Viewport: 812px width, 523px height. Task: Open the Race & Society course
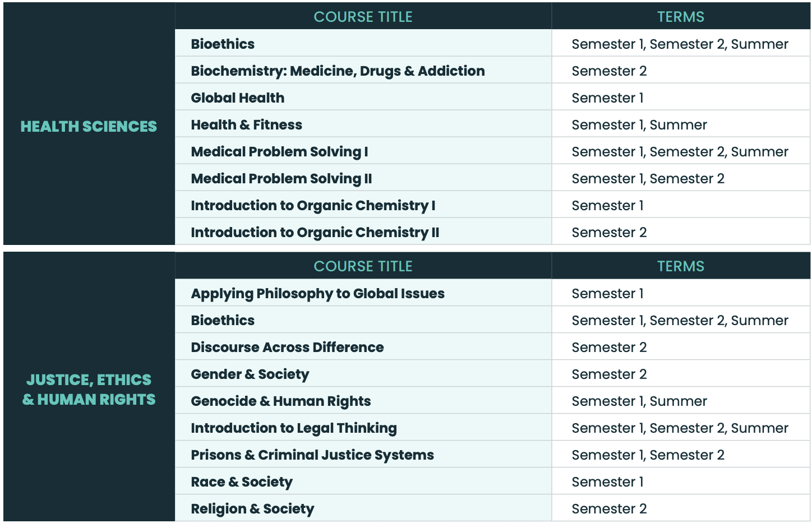coord(241,482)
